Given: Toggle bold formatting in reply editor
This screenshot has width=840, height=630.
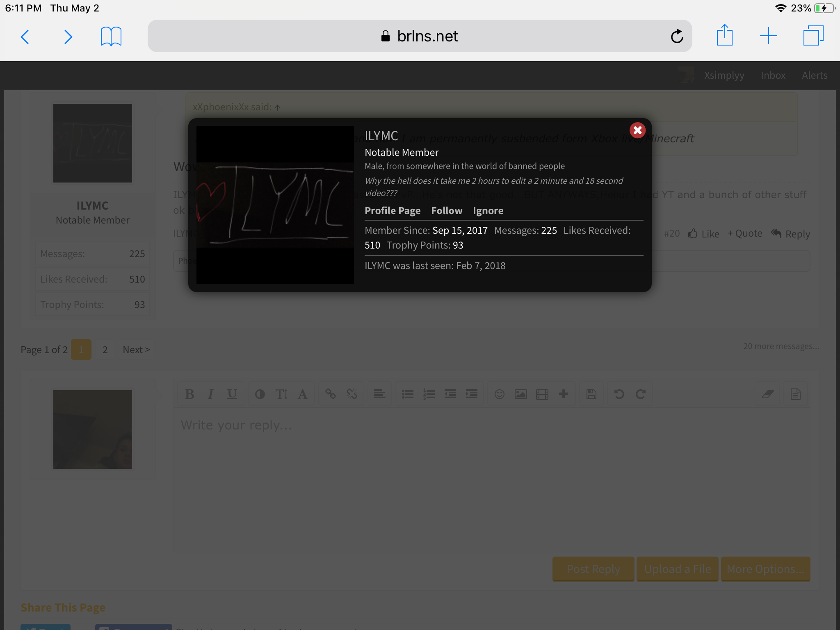Looking at the screenshot, I should pyautogui.click(x=189, y=394).
